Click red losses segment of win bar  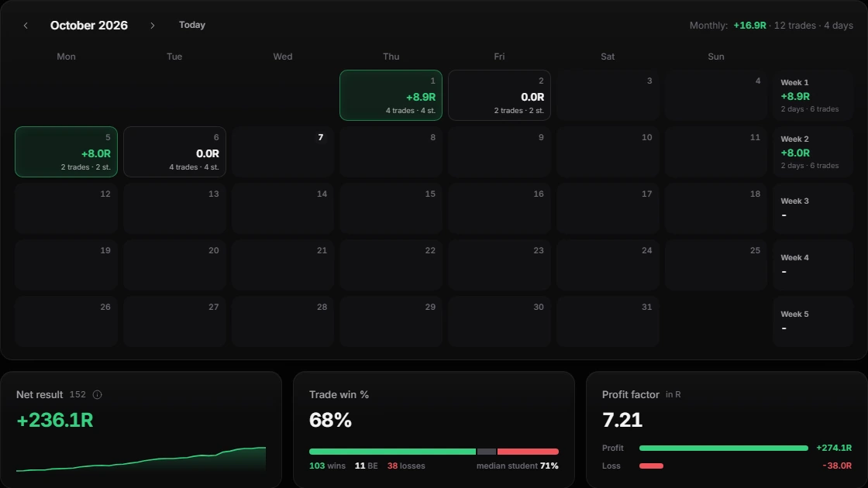pyautogui.click(x=528, y=452)
